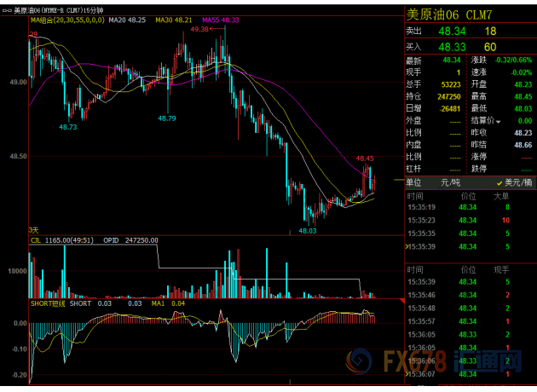
Task: Click the 48.03 low price marker
Action: (307, 230)
